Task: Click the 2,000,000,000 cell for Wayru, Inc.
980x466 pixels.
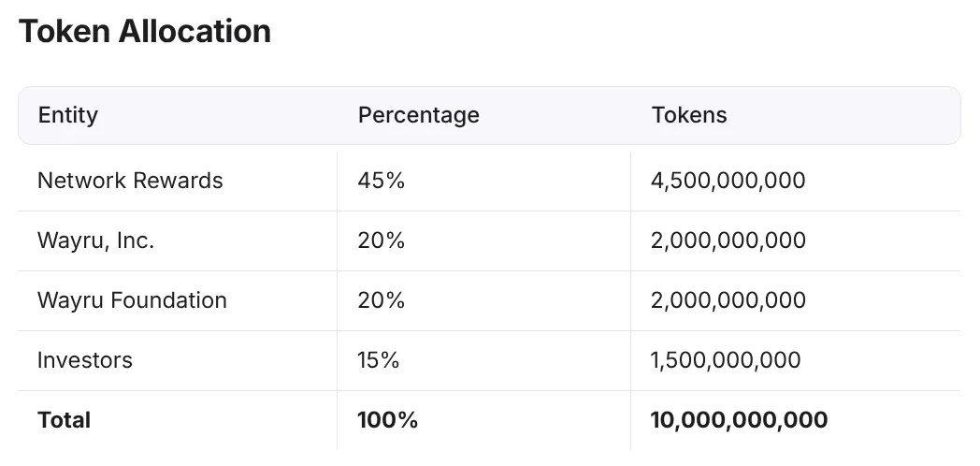Action: (x=728, y=240)
